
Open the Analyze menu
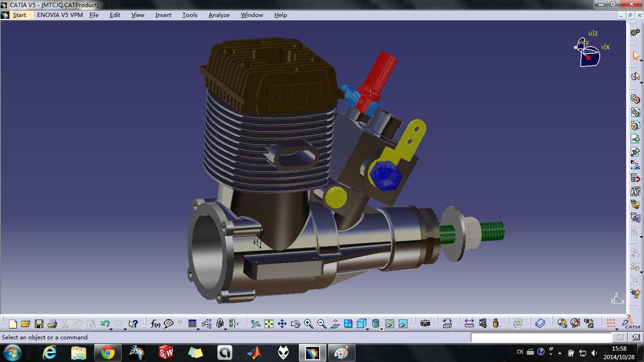coord(219,15)
